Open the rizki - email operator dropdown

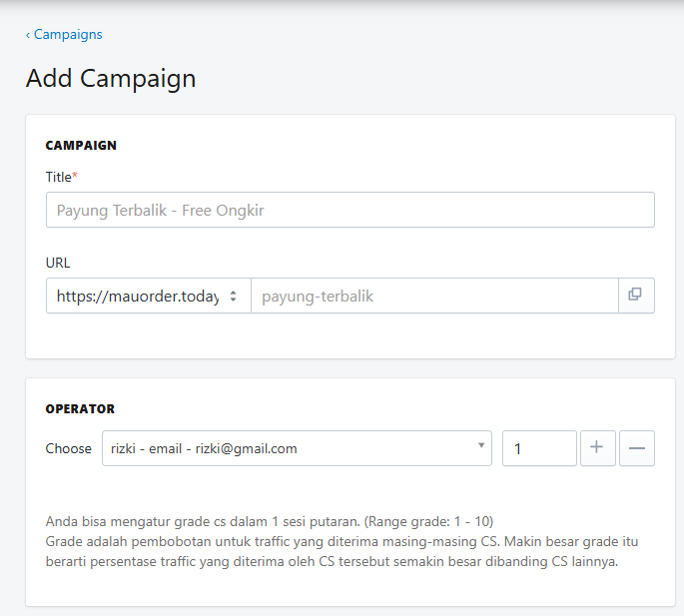pos(298,448)
